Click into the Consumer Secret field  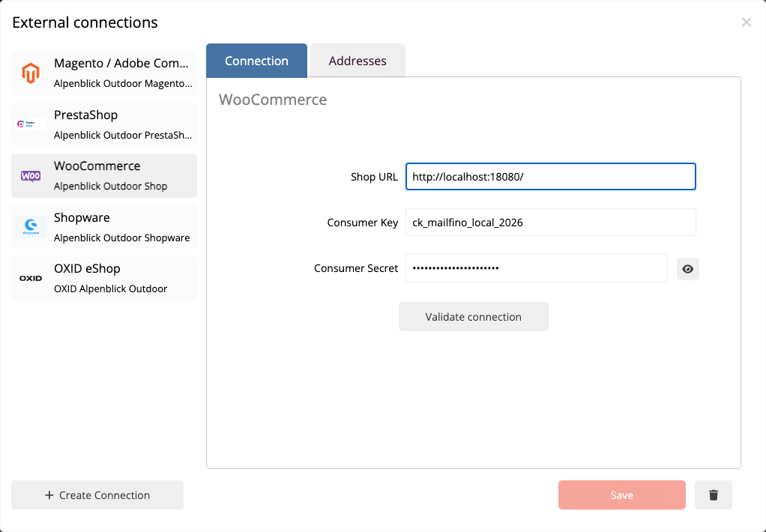pos(537,267)
